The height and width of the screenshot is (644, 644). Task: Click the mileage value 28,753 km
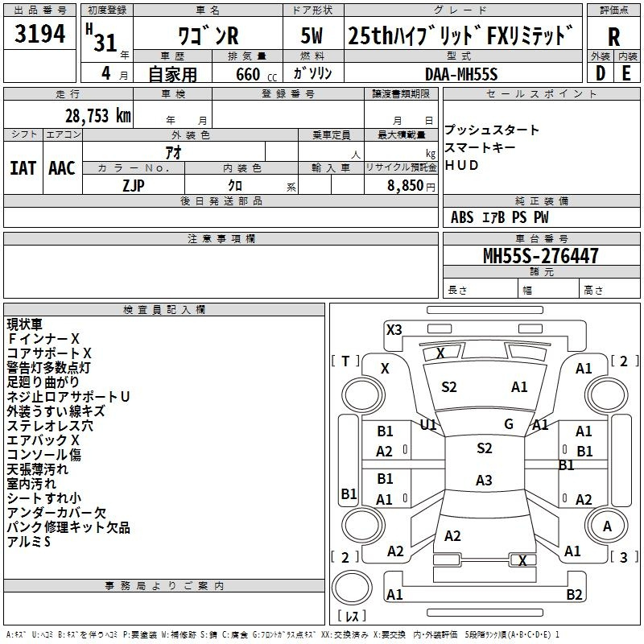pos(97,115)
